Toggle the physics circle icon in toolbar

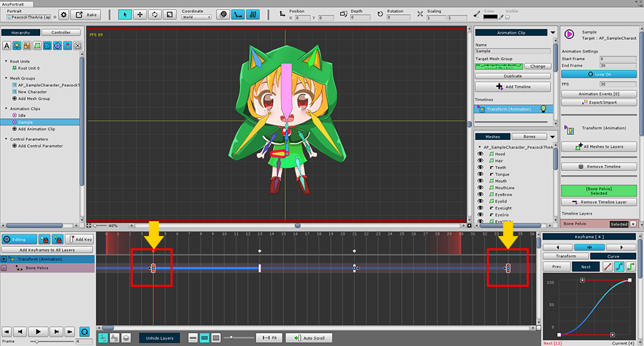pos(223,15)
